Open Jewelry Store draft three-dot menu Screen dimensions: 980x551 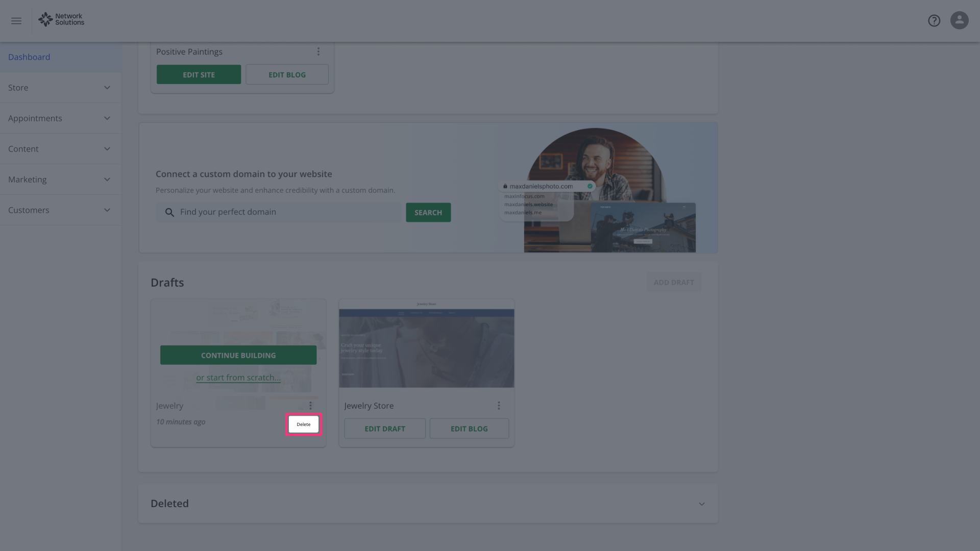(499, 406)
